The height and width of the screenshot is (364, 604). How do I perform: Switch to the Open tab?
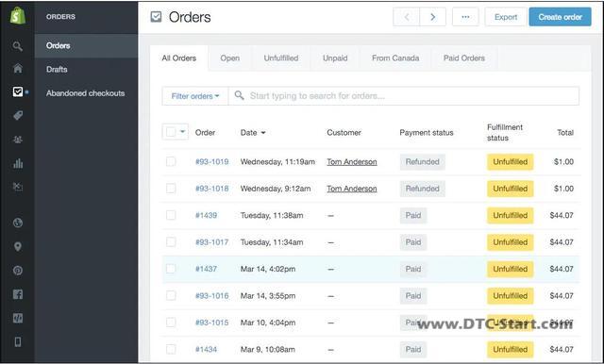pos(230,58)
